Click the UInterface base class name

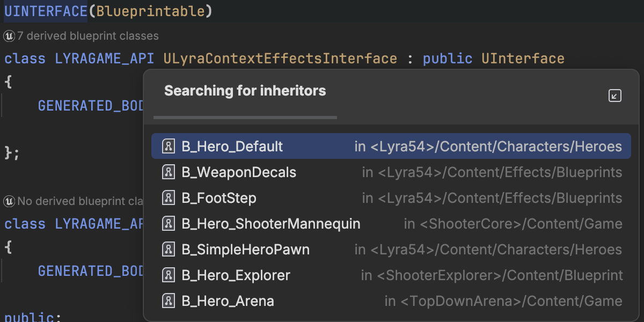(522, 58)
